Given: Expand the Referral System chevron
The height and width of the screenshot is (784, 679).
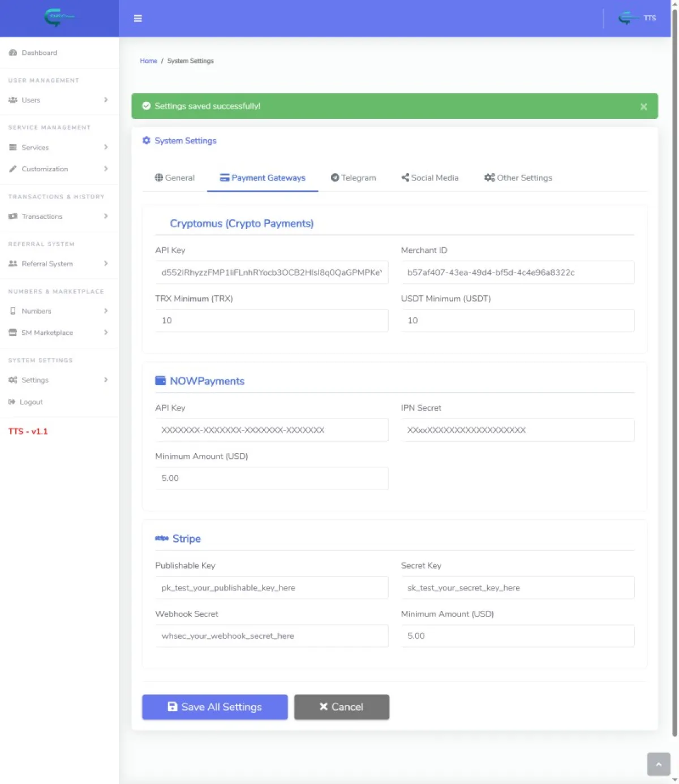Looking at the screenshot, I should (x=106, y=264).
